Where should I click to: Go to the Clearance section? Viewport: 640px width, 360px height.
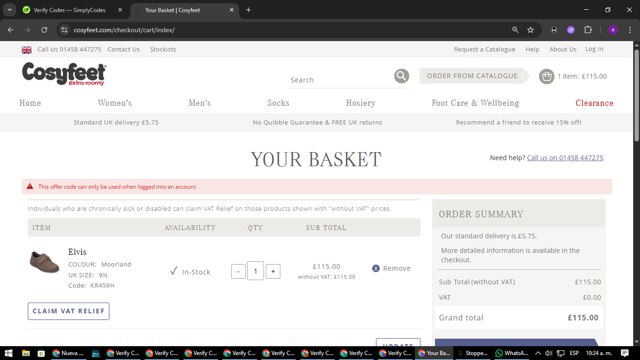594,103
